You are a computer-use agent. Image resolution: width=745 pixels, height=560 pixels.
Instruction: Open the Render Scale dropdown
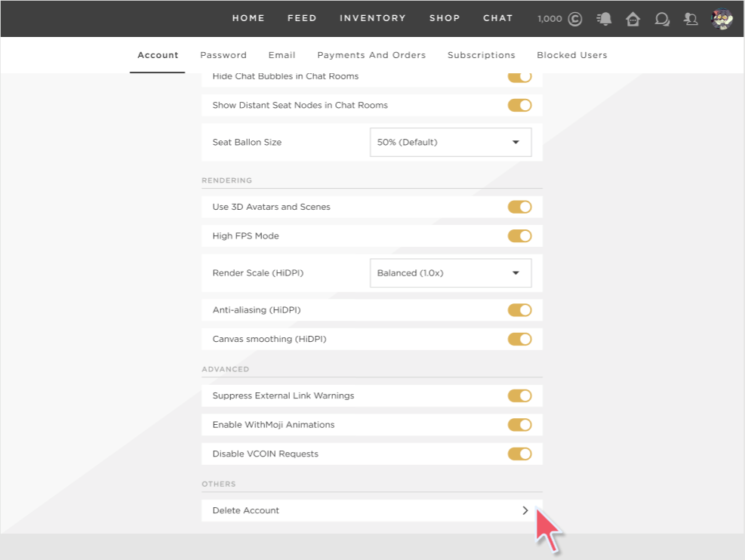point(450,272)
